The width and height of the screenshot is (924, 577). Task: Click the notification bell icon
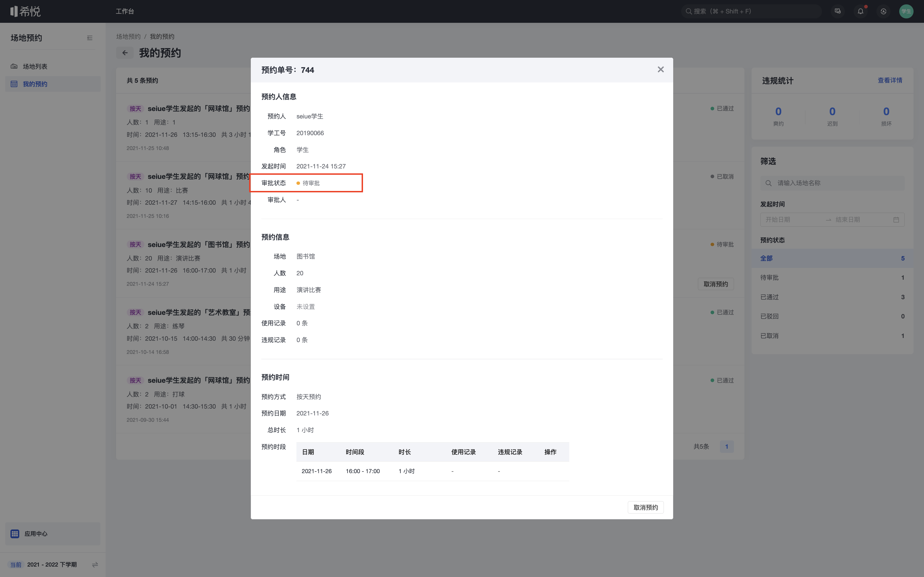[x=860, y=12]
